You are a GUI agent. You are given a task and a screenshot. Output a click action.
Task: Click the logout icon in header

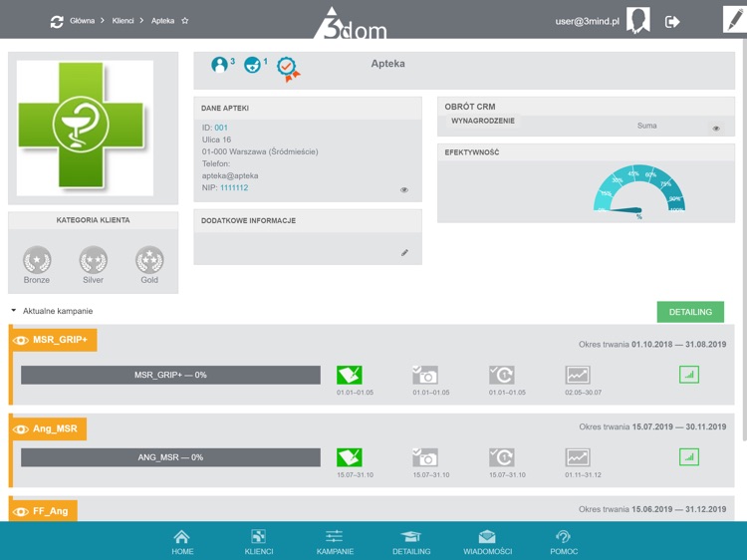click(672, 22)
